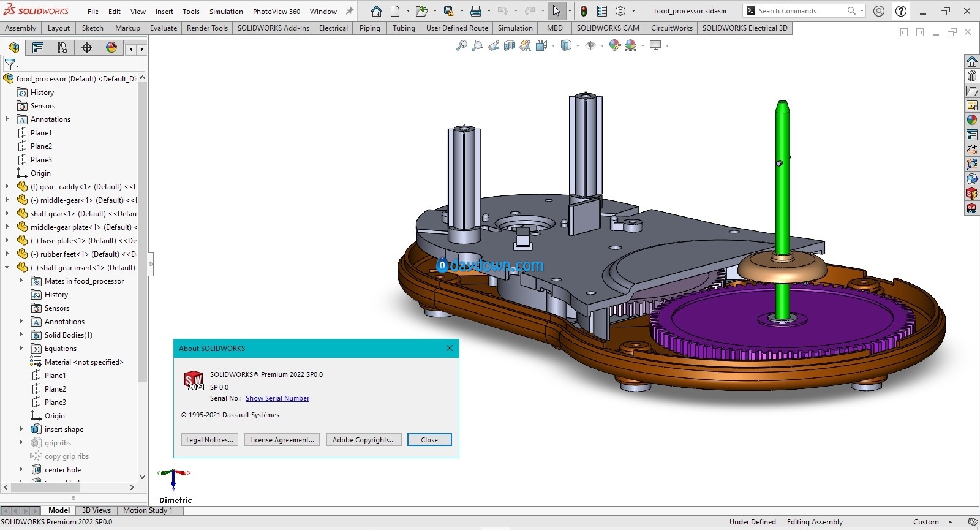This screenshot has height=530, width=980.
Task: Open the Help question mark icon
Action: (x=901, y=11)
